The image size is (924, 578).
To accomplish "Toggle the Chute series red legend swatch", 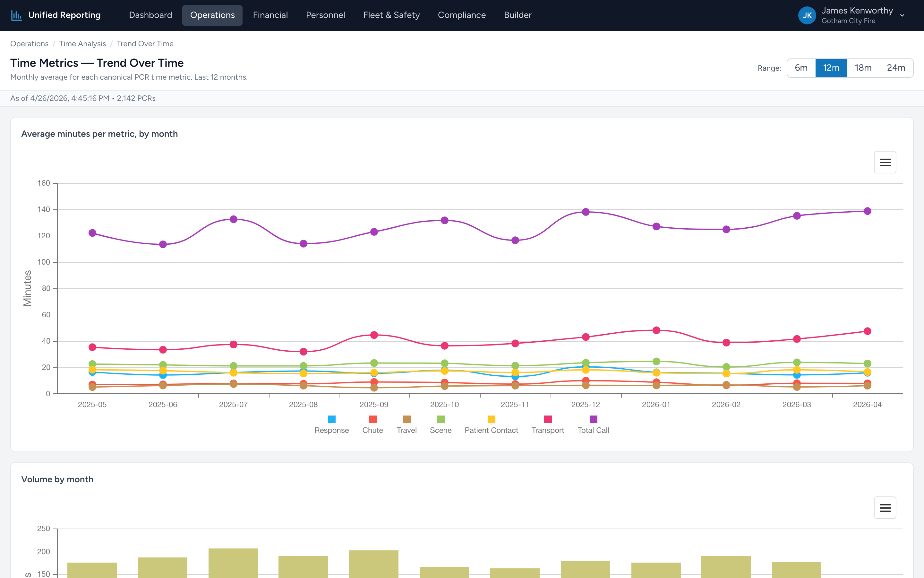I will [373, 419].
